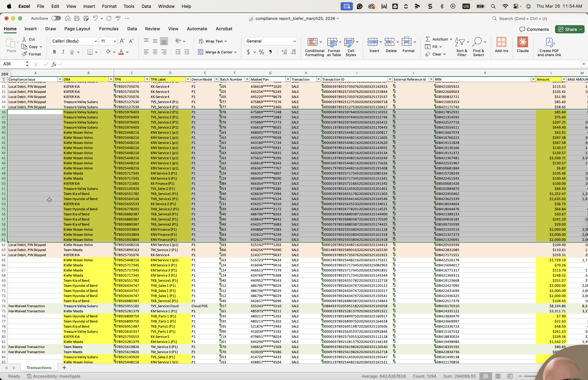The image size is (588, 380).
Task: Click the Comments button
Action: tap(534, 29)
